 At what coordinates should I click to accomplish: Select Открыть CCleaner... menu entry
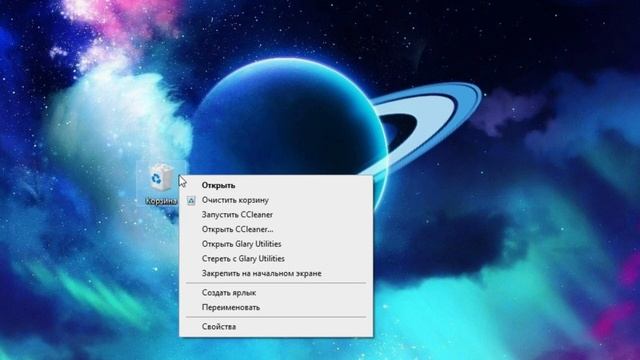point(276,229)
